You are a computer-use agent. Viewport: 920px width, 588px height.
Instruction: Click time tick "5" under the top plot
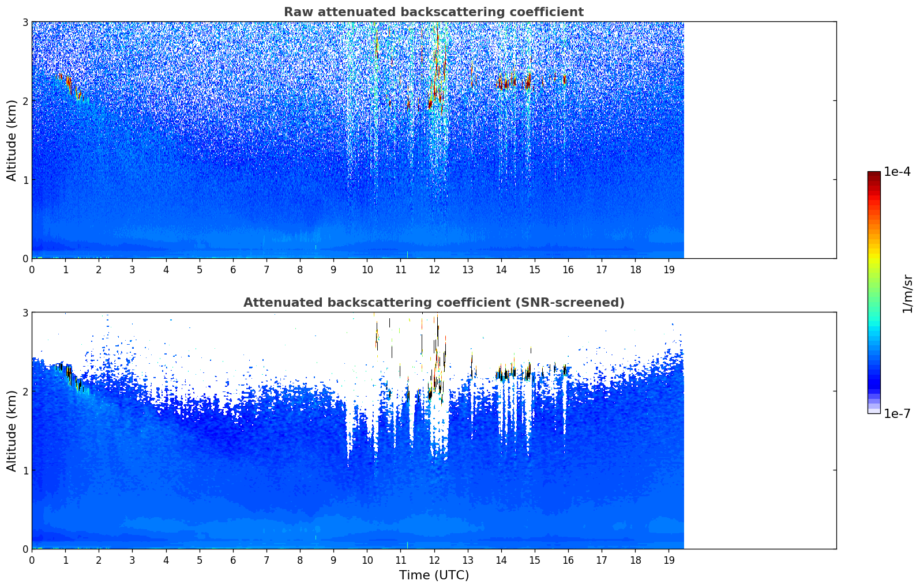point(200,269)
